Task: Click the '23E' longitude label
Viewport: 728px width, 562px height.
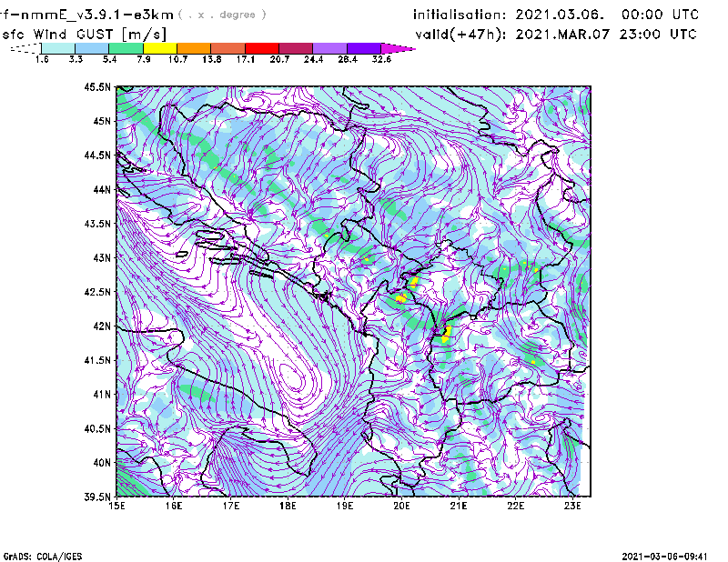Action: click(x=572, y=506)
